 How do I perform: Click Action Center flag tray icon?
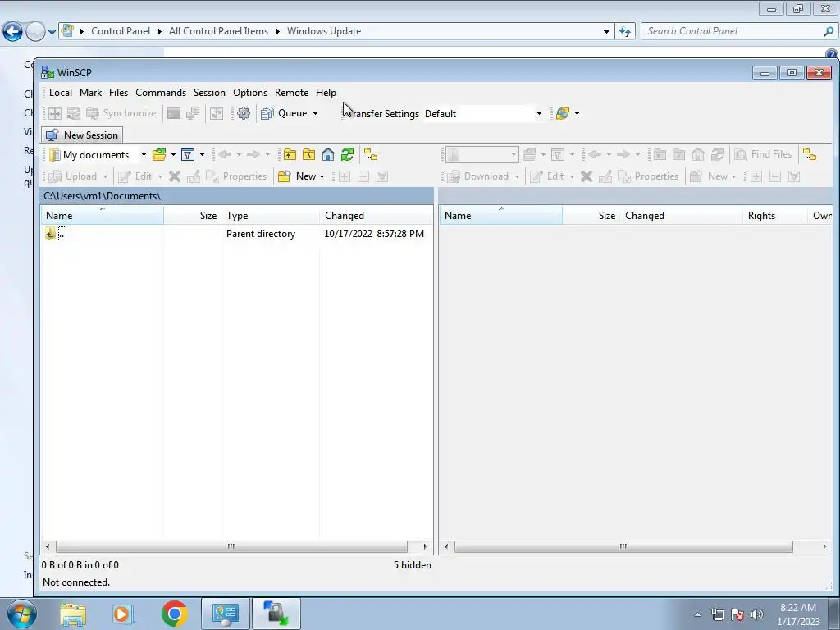coord(737,614)
